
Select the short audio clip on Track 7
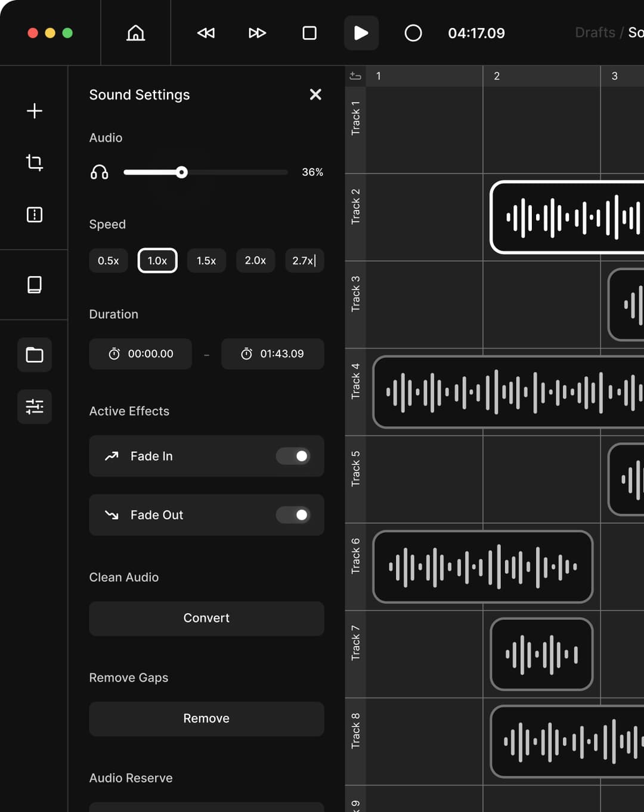[541, 654]
